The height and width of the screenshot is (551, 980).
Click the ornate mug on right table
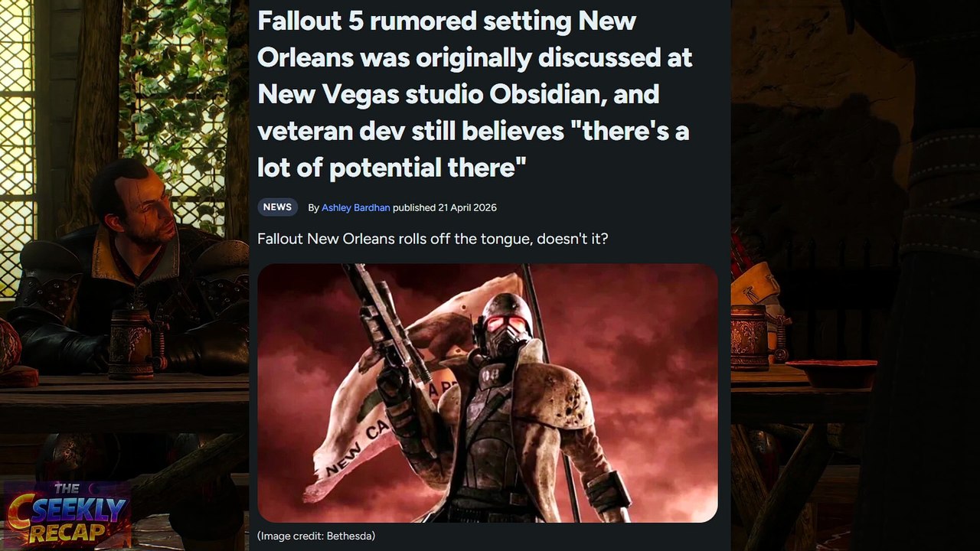[749, 337]
